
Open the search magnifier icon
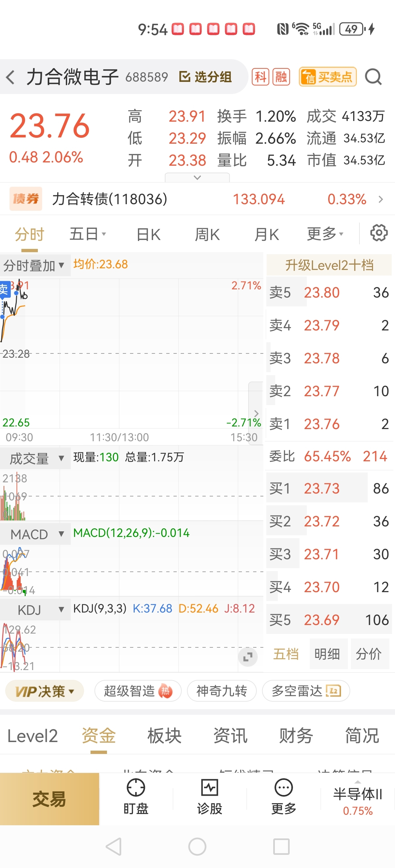click(373, 77)
